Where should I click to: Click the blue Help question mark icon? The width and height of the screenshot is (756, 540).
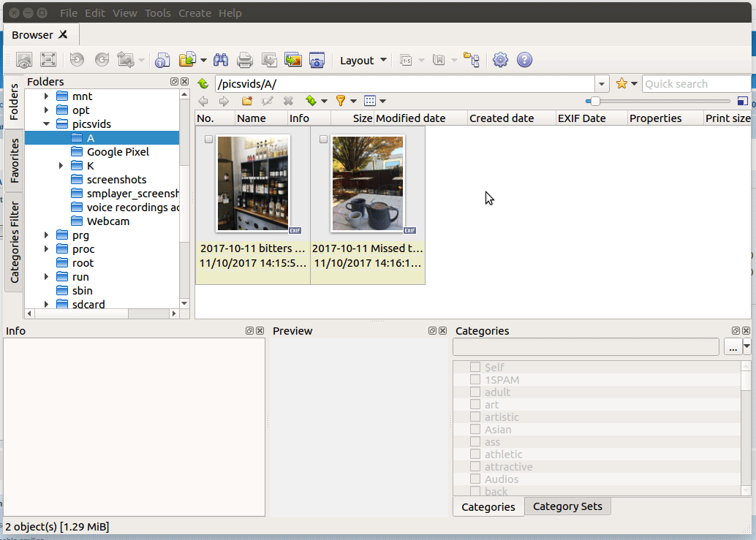[x=524, y=61]
